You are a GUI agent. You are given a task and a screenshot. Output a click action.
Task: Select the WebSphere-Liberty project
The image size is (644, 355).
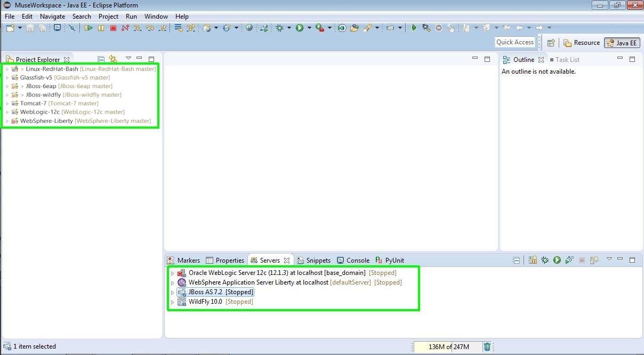coord(82,121)
